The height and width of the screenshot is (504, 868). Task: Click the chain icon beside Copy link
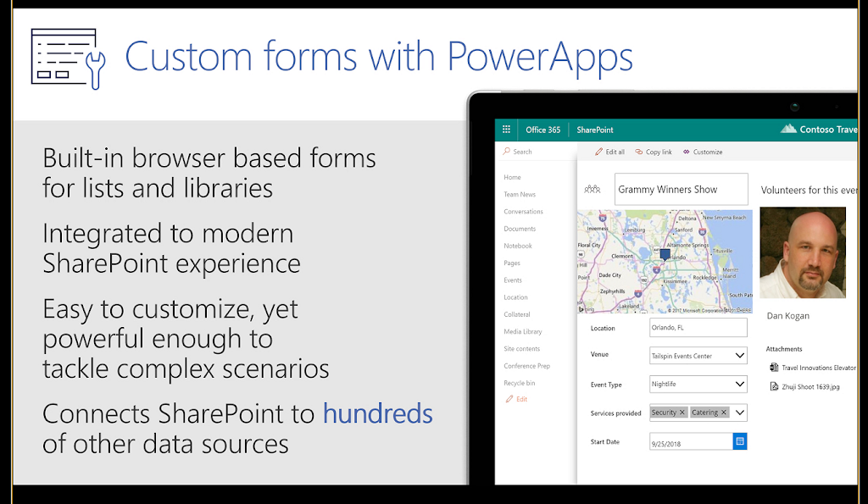pyautogui.click(x=639, y=152)
